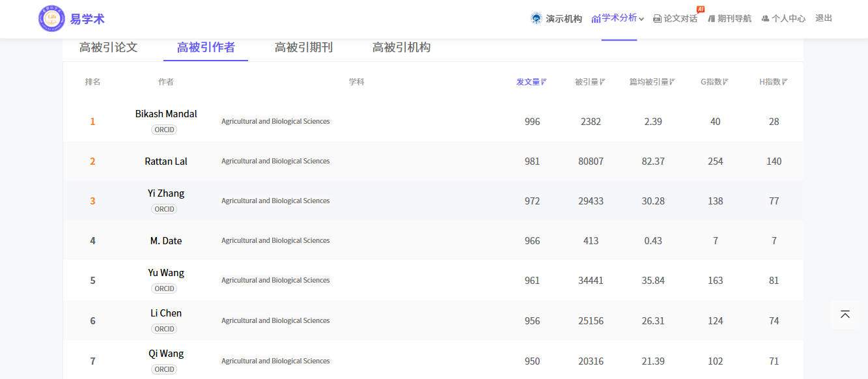Click the 演示机构 institution icon

click(x=536, y=18)
